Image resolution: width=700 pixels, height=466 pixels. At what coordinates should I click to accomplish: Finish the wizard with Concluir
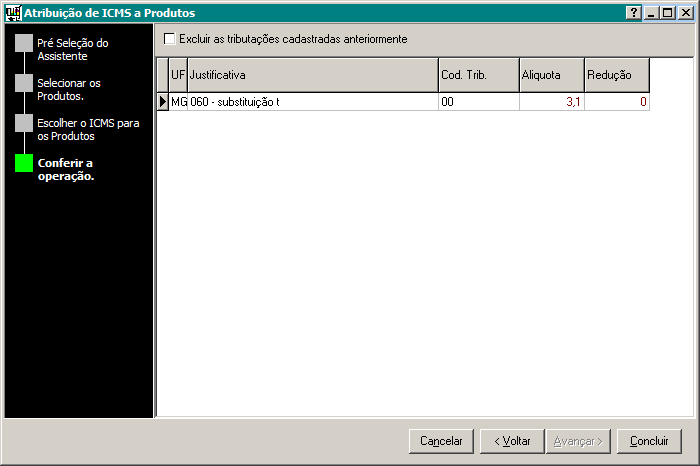coord(649,441)
